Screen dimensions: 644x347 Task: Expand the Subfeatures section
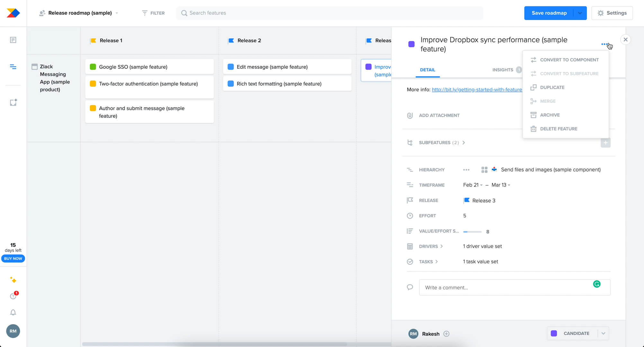tap(464, 142)
